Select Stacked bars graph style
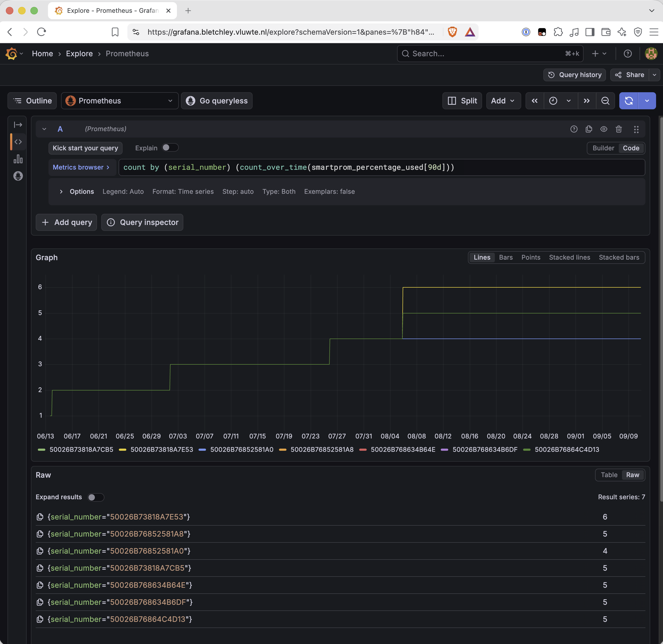663x644 pixels. (619, 257)
